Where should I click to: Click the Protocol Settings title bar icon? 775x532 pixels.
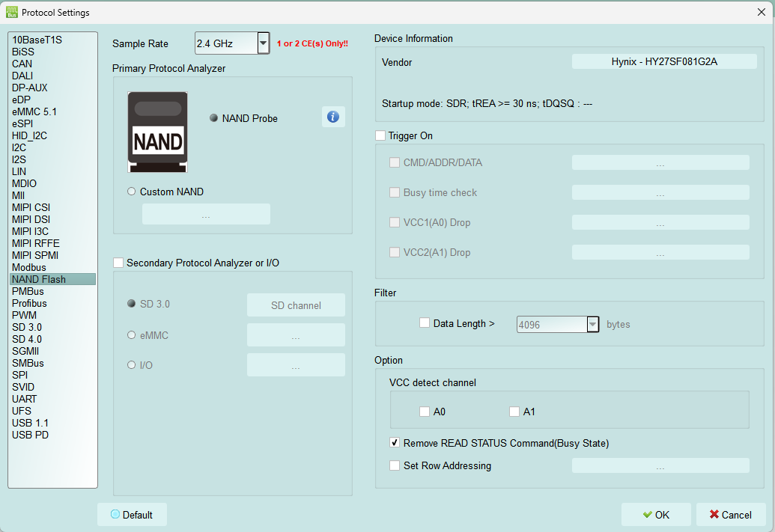(x=12, y=13)
